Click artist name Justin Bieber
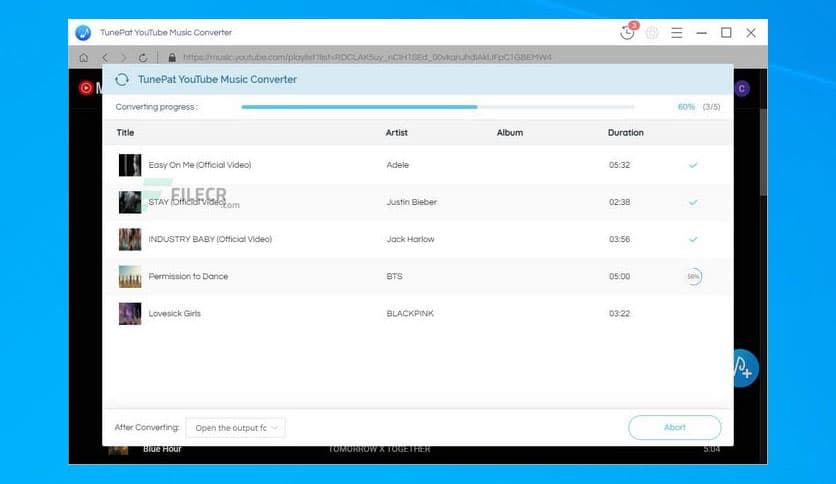This screenshot has height=484, width=836. tap(412, 202)
